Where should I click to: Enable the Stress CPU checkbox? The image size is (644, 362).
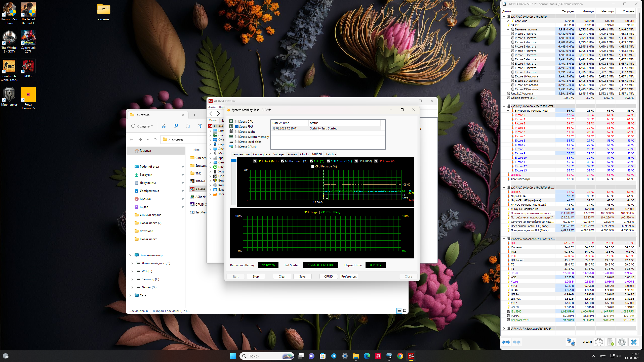[237, 122]
